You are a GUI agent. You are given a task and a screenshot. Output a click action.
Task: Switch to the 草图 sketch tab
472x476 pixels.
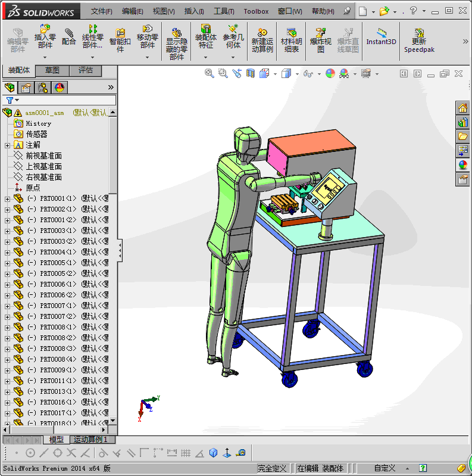click(52, 70)
